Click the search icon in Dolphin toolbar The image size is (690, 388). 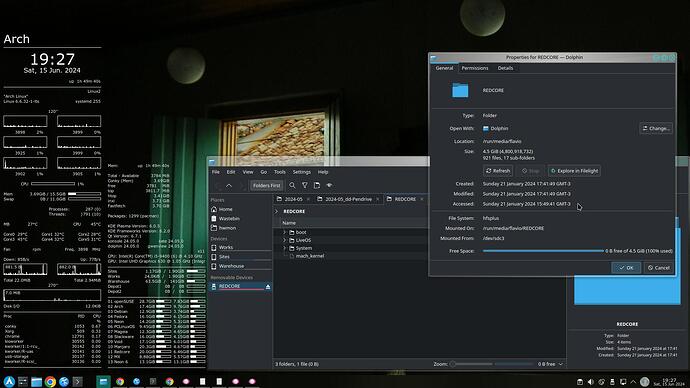pyautogui.click(x=292, y=186)
